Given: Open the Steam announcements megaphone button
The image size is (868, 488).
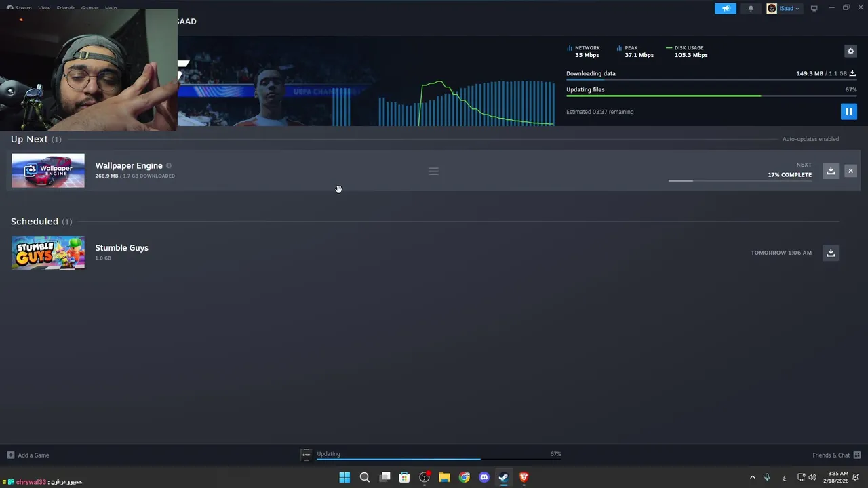Looking at the screenshot, I should (725, 9).
